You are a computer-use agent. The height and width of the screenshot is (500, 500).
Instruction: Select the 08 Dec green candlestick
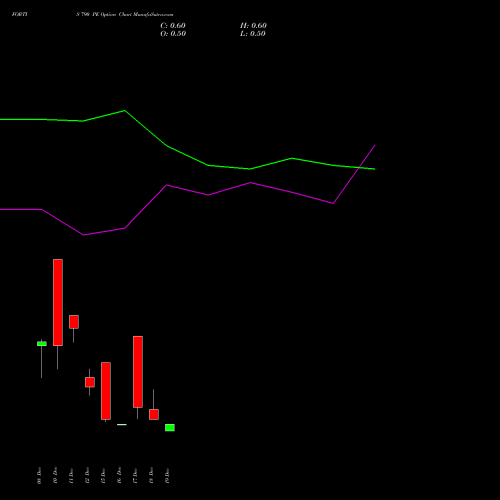[42, 344]
